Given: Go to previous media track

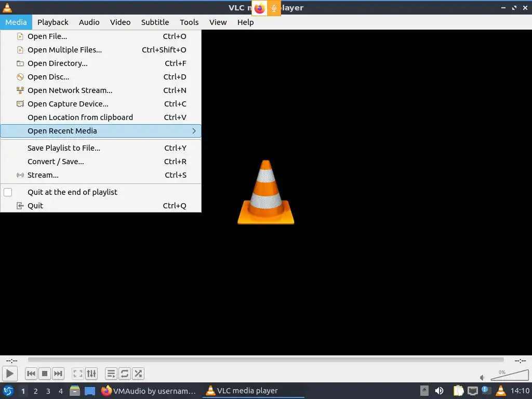Looking at the screenshot, I should click(31, 374).
